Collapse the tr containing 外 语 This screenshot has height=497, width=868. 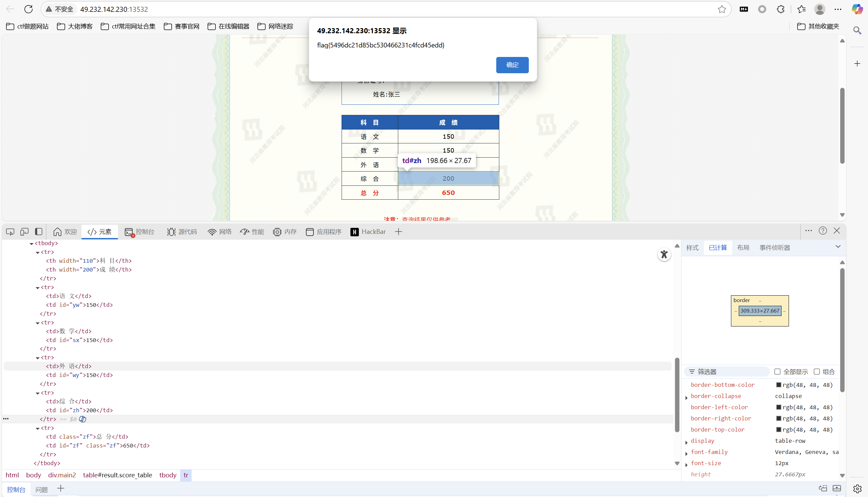tap(38, 358)
